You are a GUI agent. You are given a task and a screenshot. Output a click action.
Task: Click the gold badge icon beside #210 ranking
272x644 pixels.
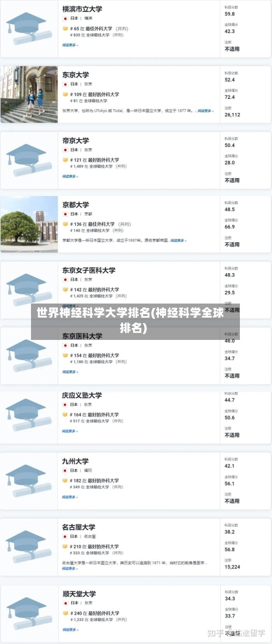tap(65, 547)
